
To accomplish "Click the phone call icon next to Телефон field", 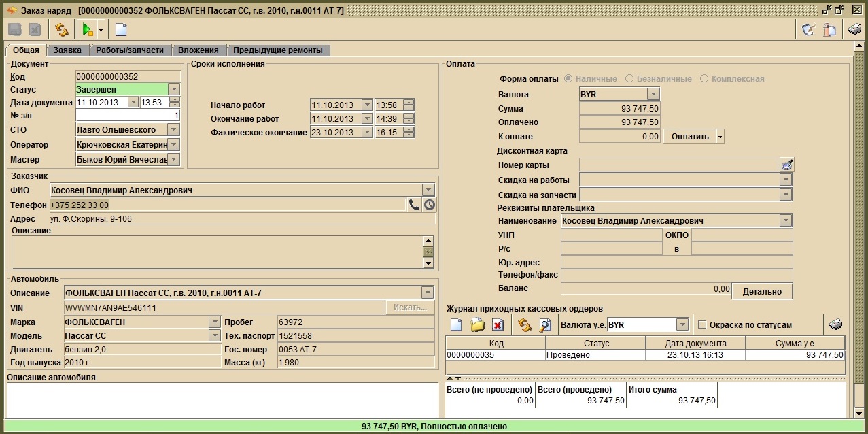I will pos(414,205).
